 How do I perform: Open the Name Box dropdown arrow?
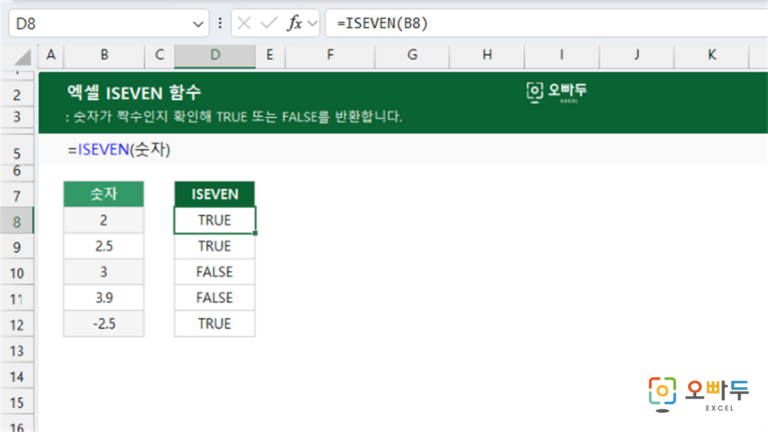click(198, 24)
